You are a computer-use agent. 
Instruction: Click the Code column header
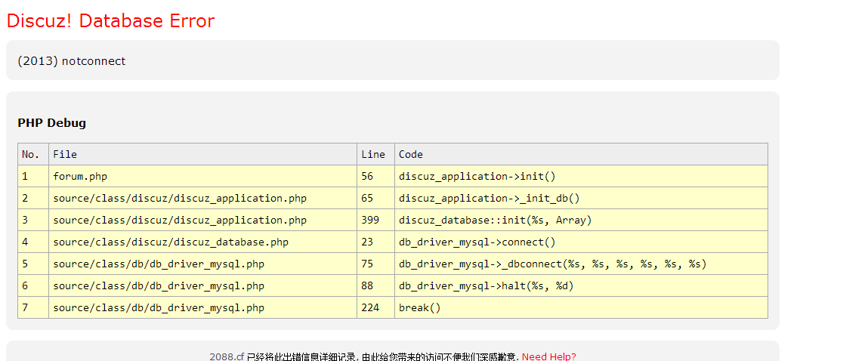pyautogui.click(x=581, y=154)
